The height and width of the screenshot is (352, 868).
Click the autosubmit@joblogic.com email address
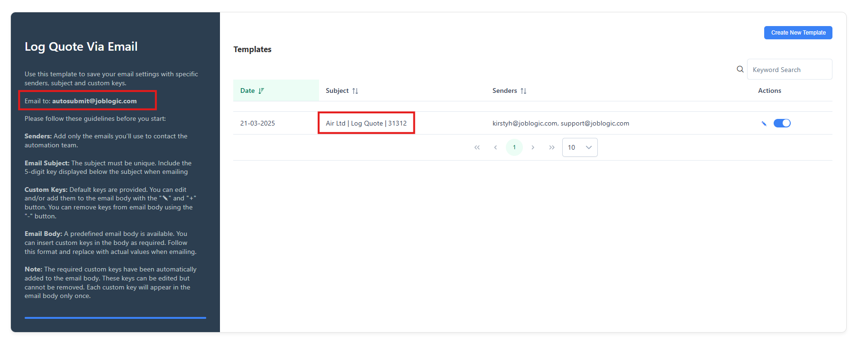click(x=94, y=101)
